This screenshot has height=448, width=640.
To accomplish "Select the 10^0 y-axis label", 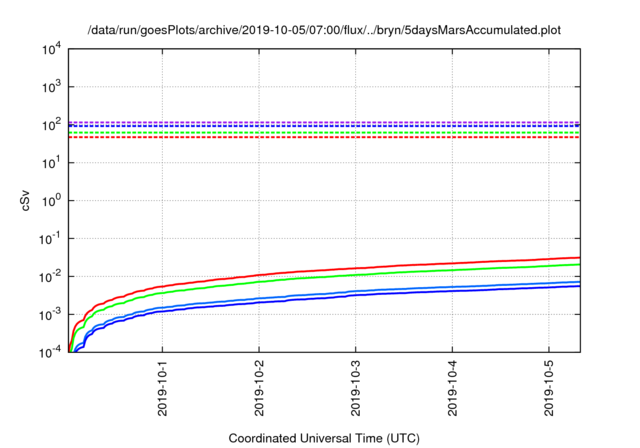I will (52, 201).
